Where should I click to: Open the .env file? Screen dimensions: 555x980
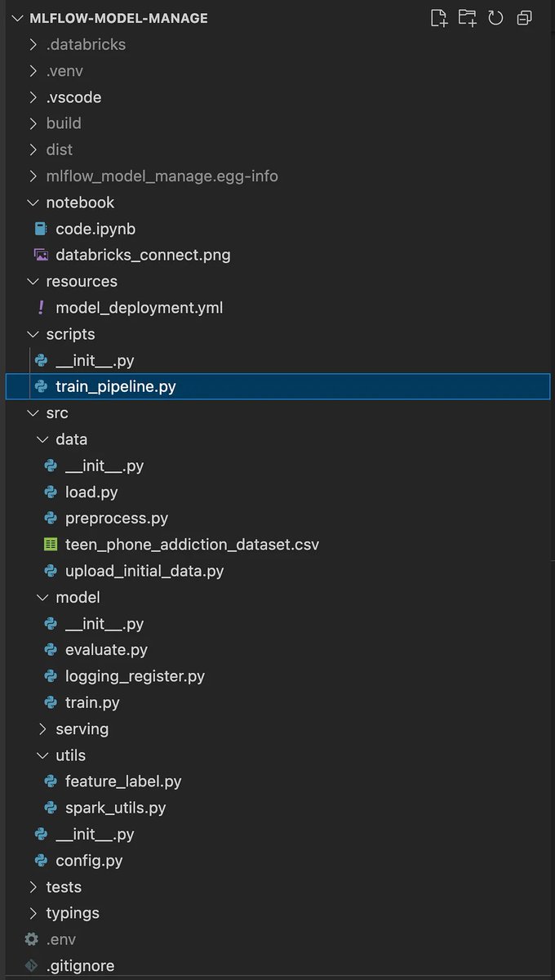61,939
